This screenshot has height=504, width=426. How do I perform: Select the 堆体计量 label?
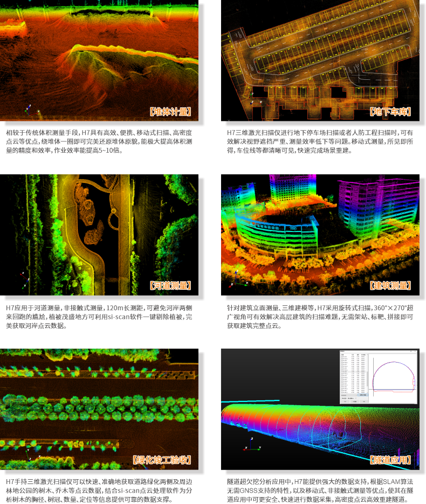pos(170,112)
